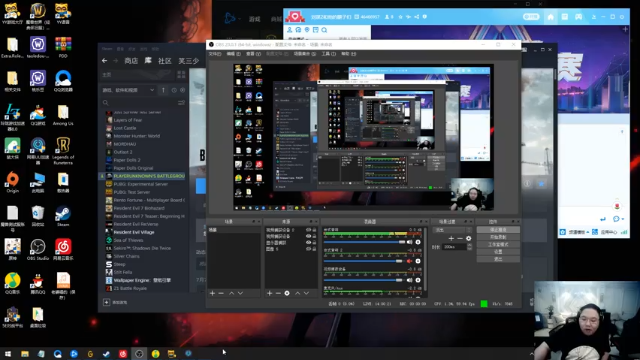Toggle lock on 视频捕获设备 2 source
Image resolution: width=640 pixels, height=360 pixels.
(x=314, y=230)
